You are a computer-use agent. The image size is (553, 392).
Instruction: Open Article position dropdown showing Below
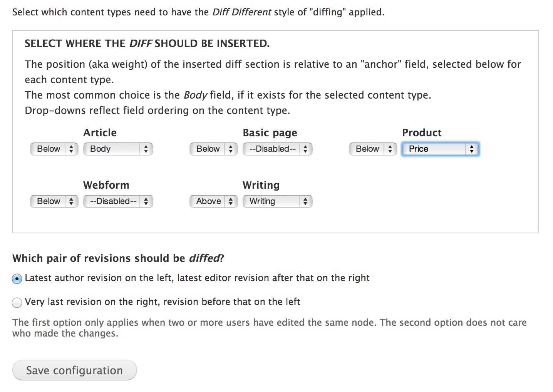(54, 149)
